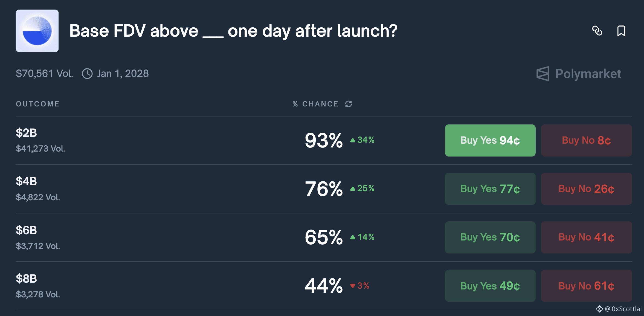This screenshot has height=316, width=644.
Task: Buy No at 41¢ for $6B
Action: click(x=586, y=237)
